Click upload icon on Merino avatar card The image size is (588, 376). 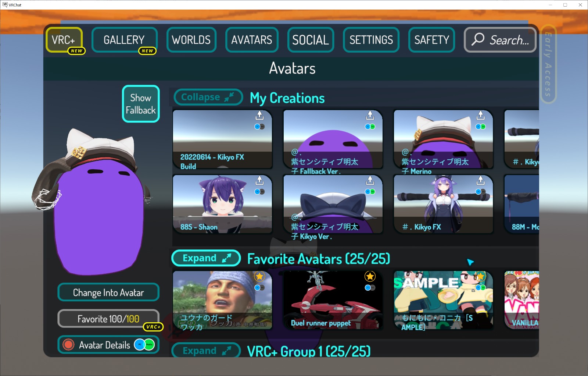tap(480, 116)
